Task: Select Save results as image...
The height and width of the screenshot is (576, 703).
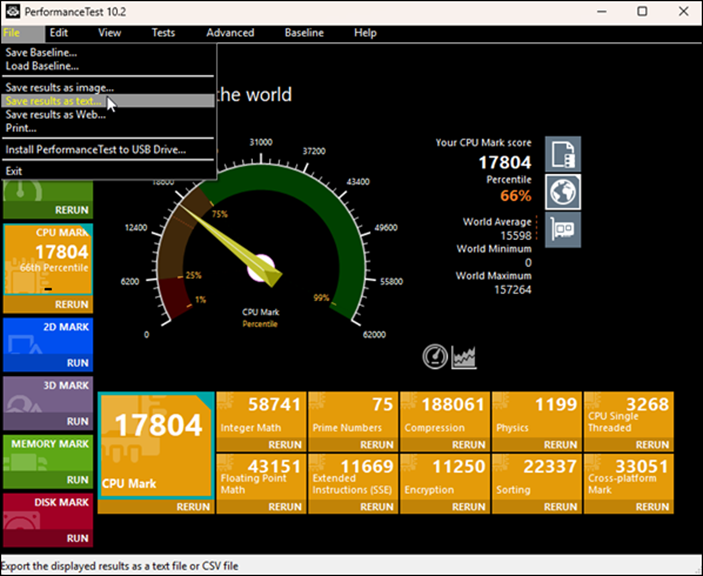Action: tap(108, 87)
